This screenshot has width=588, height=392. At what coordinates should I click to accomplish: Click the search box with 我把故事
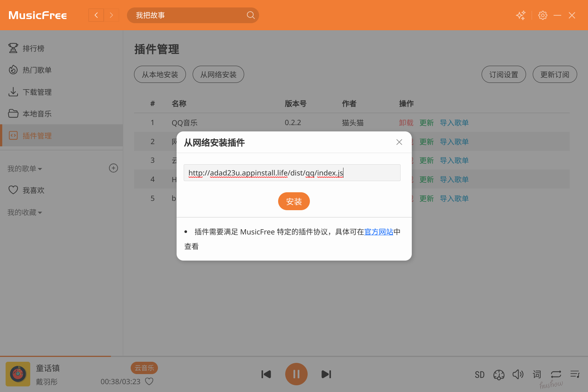tap(193, 15)
